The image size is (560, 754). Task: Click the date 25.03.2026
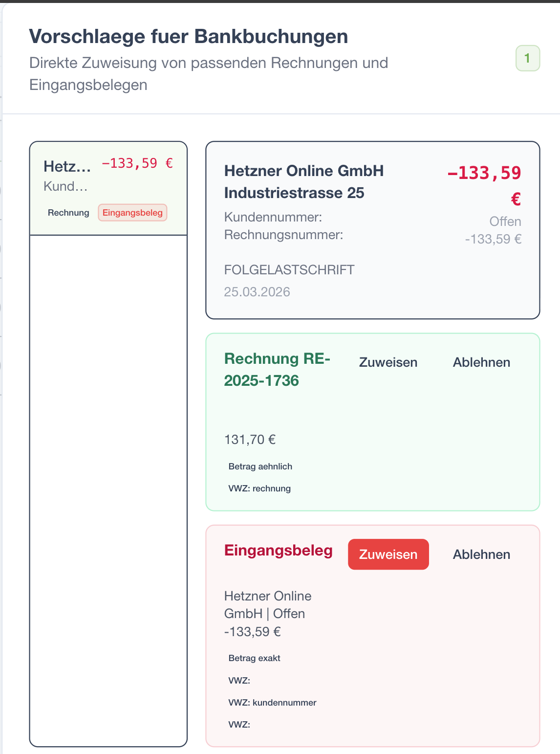point(257,292)
